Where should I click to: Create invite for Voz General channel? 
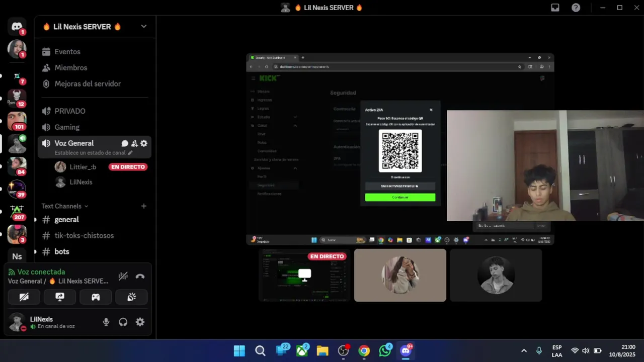coord(134,143)
